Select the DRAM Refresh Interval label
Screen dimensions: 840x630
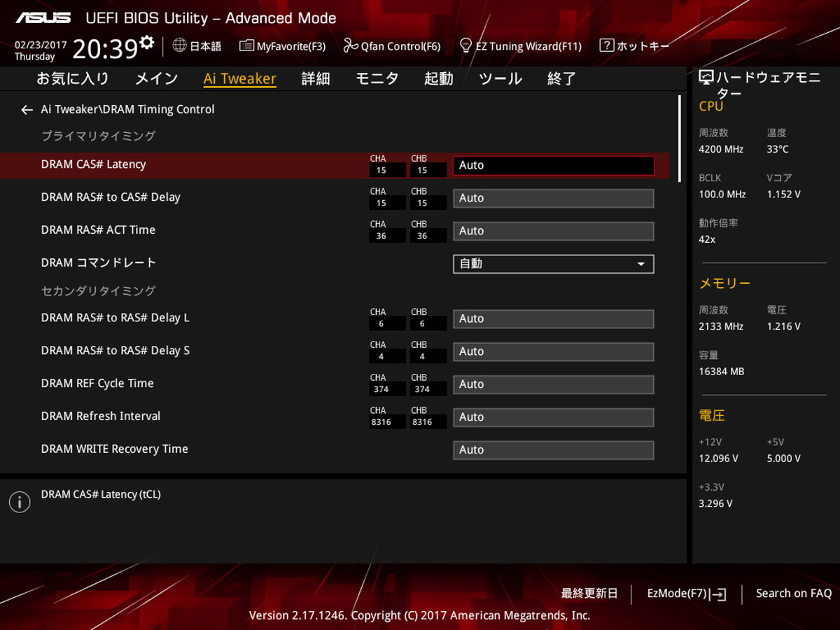tap(101, 416)
